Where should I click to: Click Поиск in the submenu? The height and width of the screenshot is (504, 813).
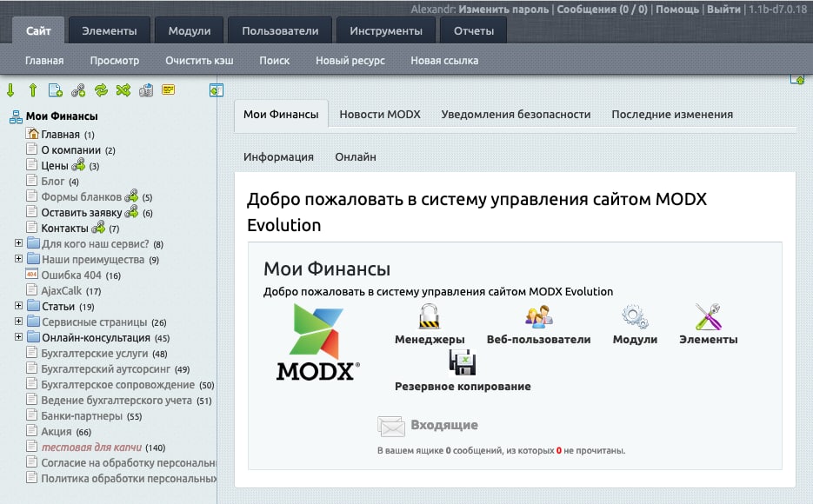274,61
